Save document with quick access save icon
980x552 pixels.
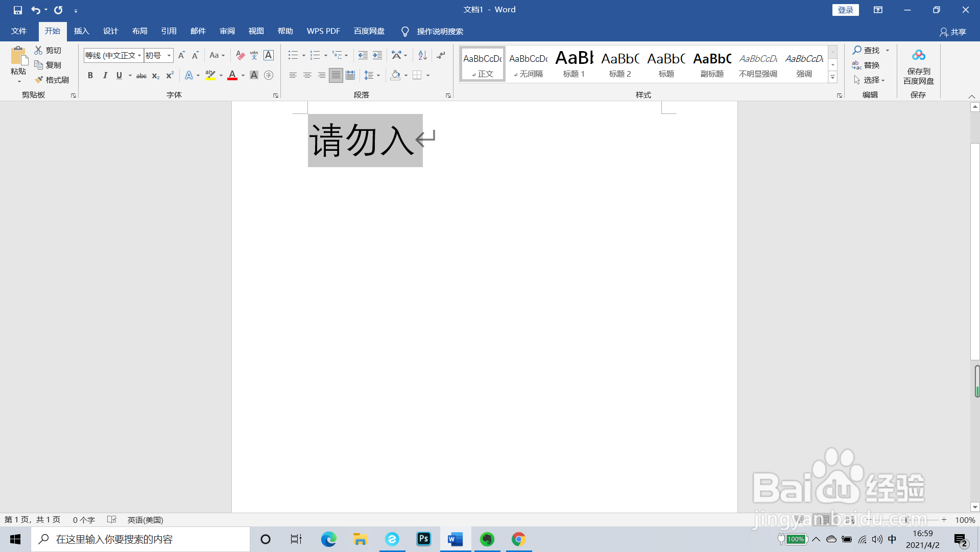[18, 10]
